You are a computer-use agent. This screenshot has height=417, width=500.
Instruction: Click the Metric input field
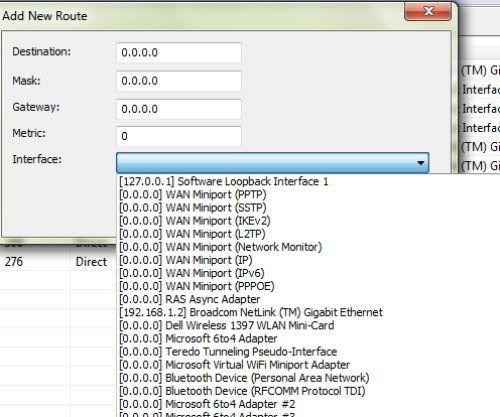coord(179,136)
